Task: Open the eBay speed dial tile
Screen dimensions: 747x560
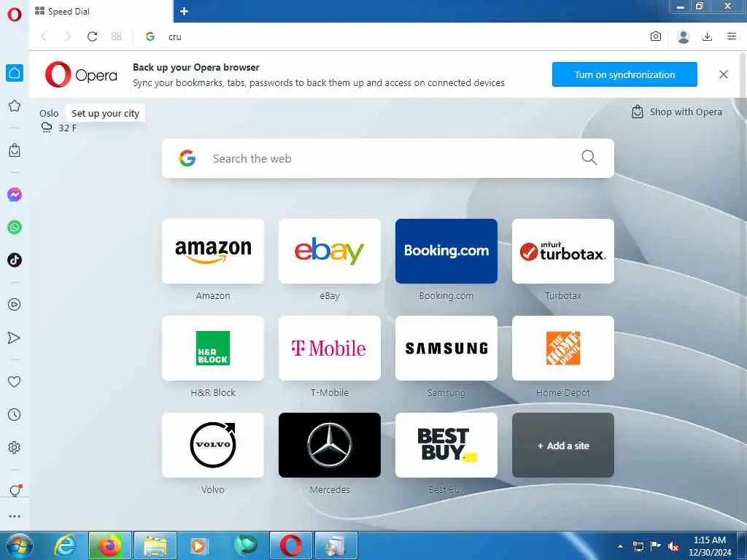Action: click(330, 251)
